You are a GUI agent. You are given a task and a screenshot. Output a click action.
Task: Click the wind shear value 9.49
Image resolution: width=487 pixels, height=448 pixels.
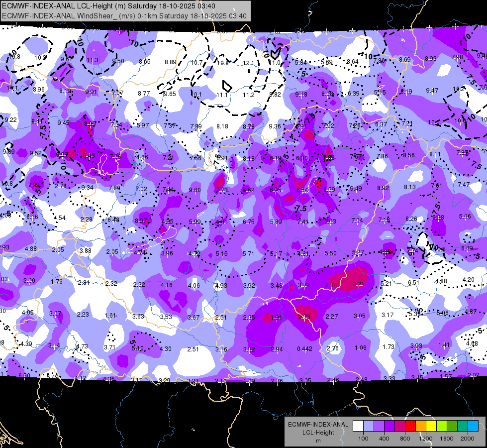coord(356,188)
